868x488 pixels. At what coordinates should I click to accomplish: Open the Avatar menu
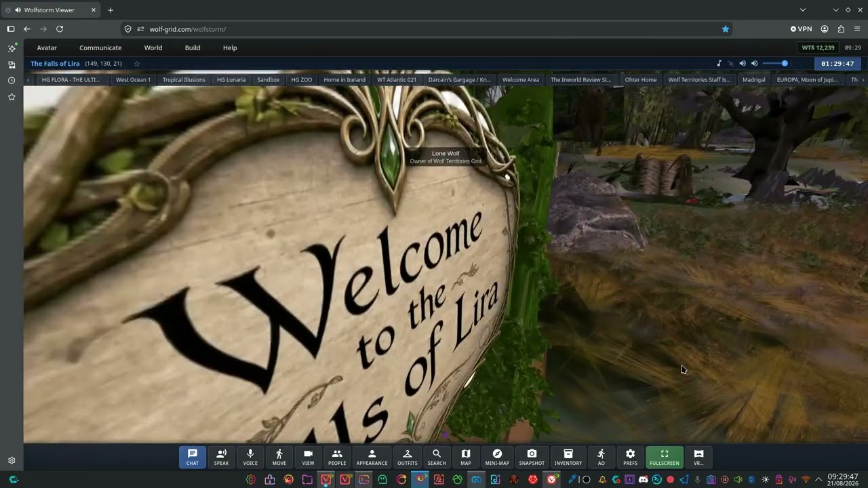(47, 48)
